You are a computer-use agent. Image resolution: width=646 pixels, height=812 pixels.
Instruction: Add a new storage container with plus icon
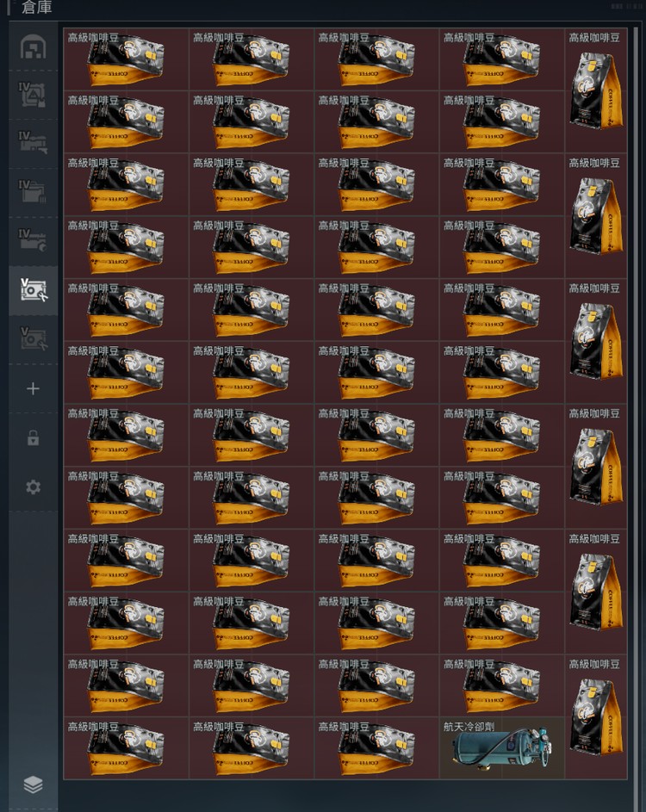[x=33, y=388]
